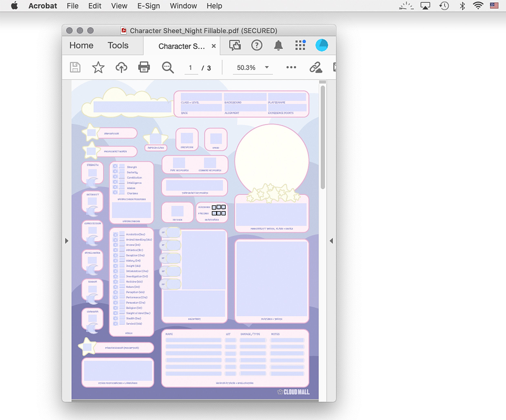Open the E-Sign menu
This screenshot has height=420, width=506.
[148, 5]
